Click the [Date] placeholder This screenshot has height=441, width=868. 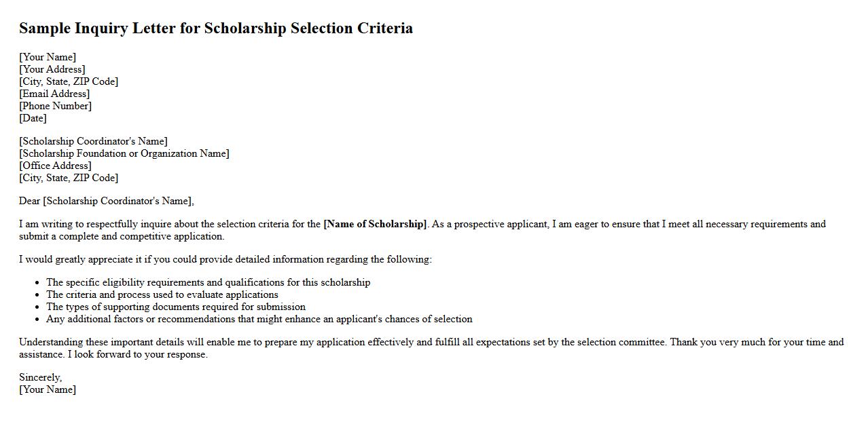[33, 118]
